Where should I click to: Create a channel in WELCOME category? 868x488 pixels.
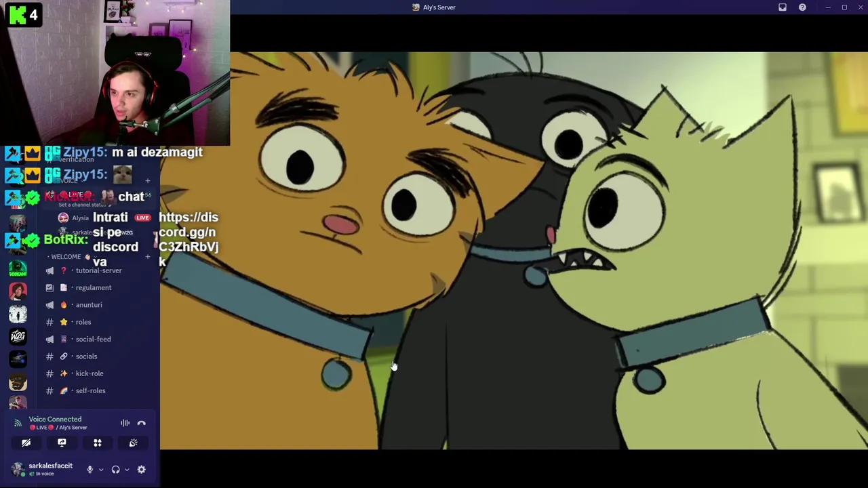[x=148, y=257]
